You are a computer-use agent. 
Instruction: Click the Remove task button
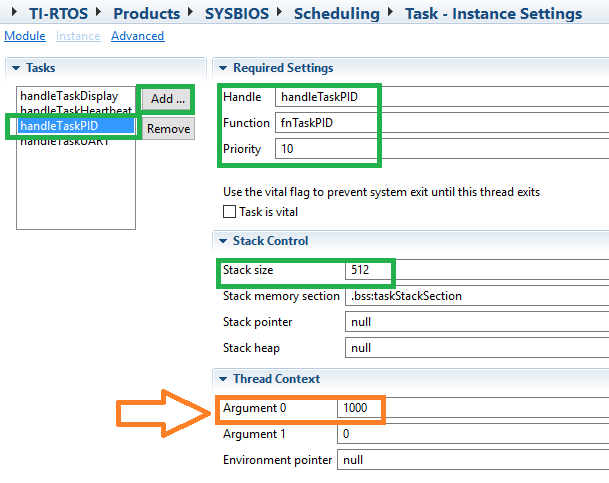pyautogui.click(x=168, y=129)
